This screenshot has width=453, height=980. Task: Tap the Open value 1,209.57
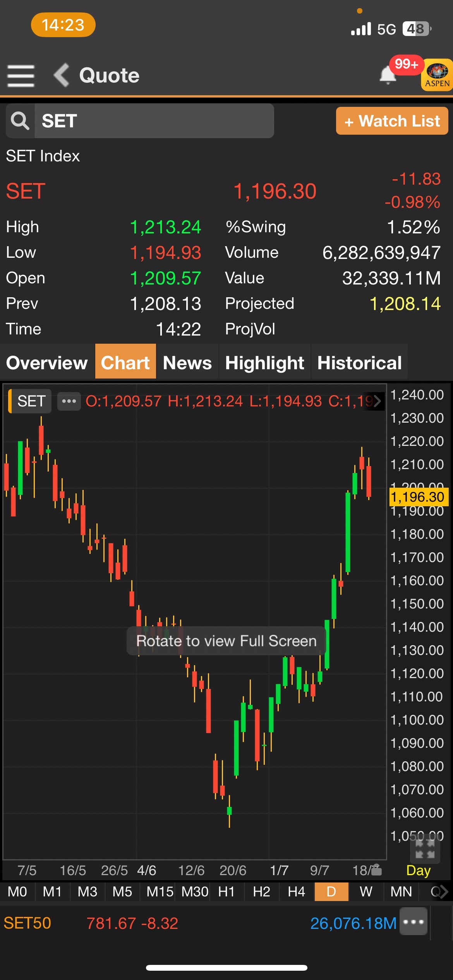tap(165, 278)
